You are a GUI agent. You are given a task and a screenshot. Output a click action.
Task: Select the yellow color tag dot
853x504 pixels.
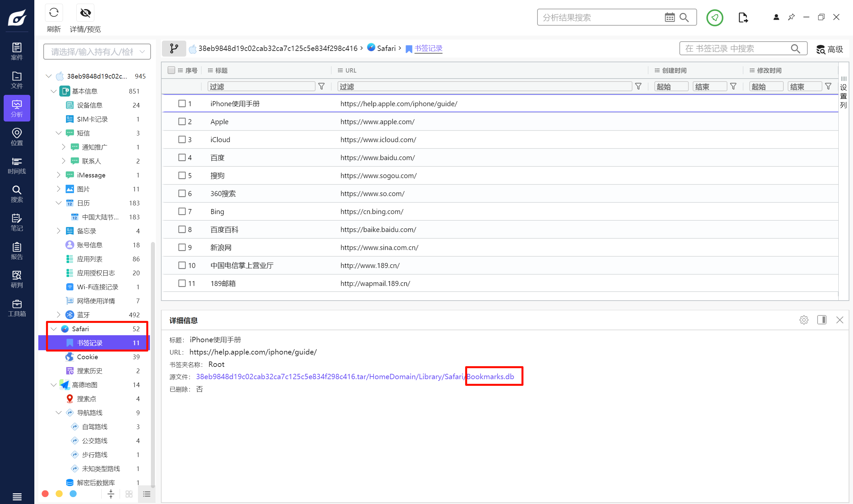59,494
